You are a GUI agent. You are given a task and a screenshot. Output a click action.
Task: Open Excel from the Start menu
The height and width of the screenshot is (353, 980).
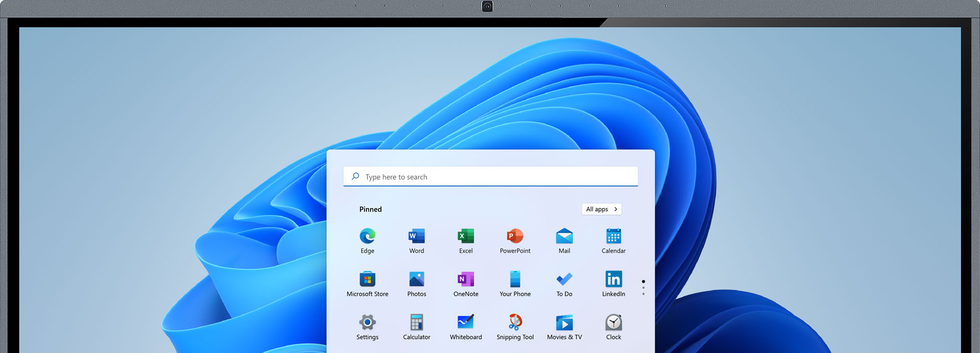point(466,241)
